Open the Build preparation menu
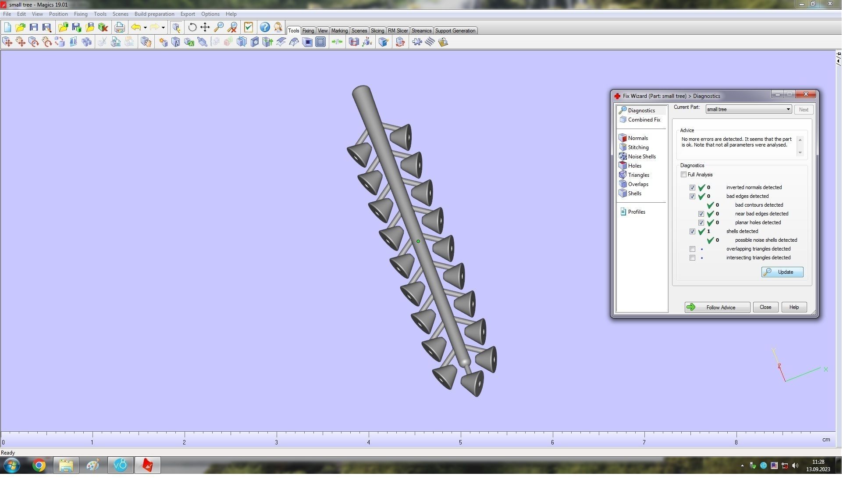The width and height of the screenshot is (868, 487). coord(154,14)
